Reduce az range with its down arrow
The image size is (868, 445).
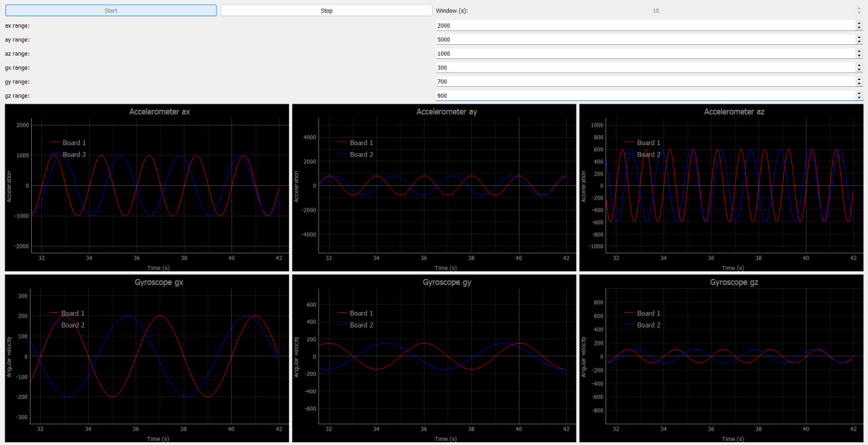coord(859,56)
